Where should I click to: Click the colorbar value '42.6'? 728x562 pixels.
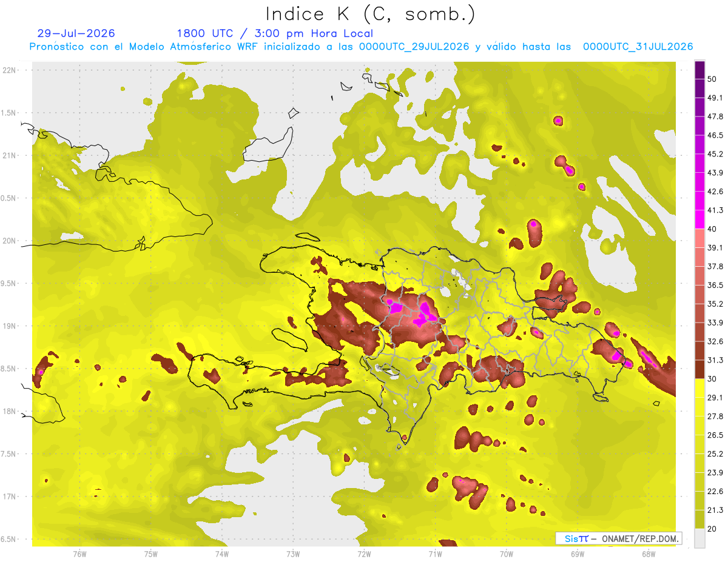click(715, 192)
